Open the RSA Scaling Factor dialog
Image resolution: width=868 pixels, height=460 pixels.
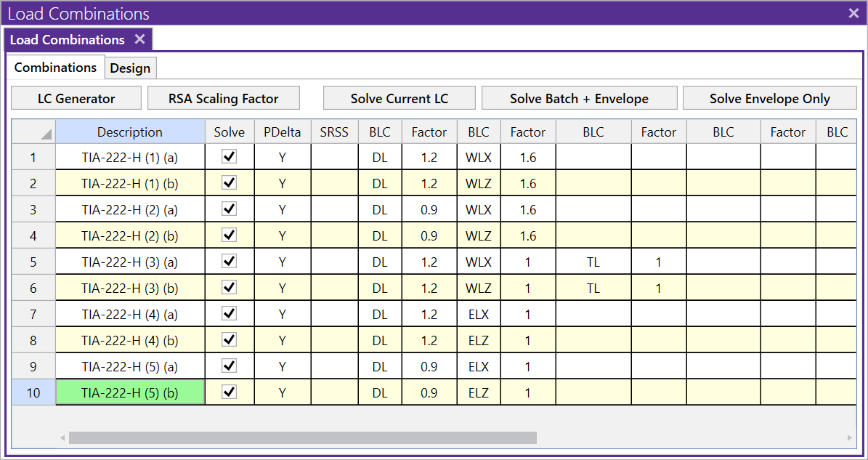223,97
